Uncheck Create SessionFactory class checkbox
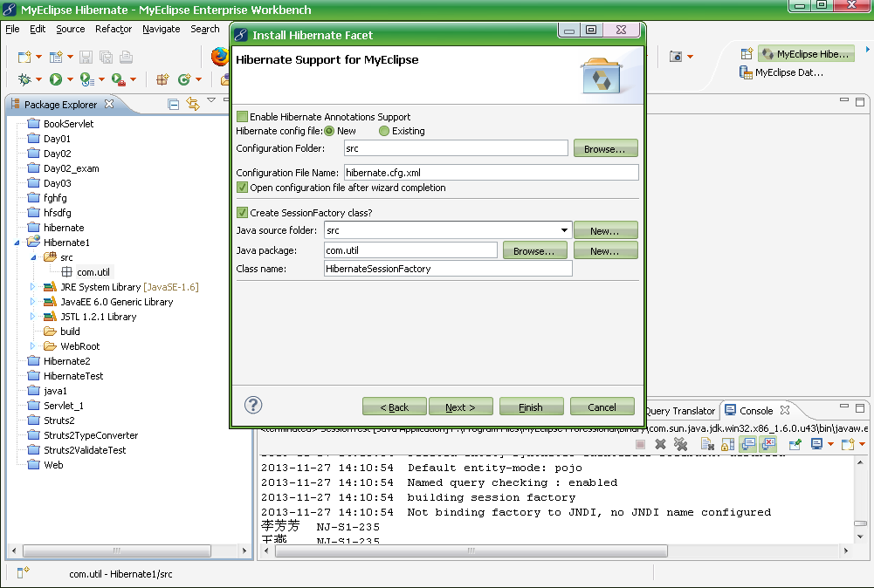874x588 pixels. tap(242, 212)
